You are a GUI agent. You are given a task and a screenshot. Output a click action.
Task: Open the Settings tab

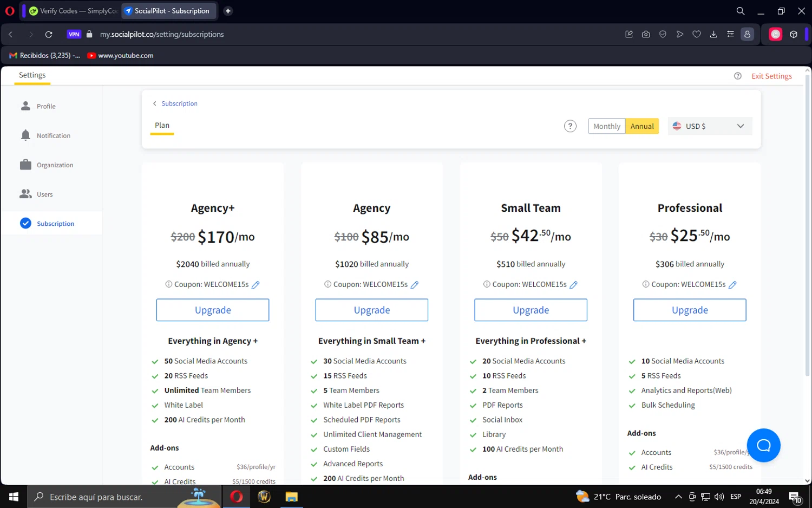click(32, 75)
